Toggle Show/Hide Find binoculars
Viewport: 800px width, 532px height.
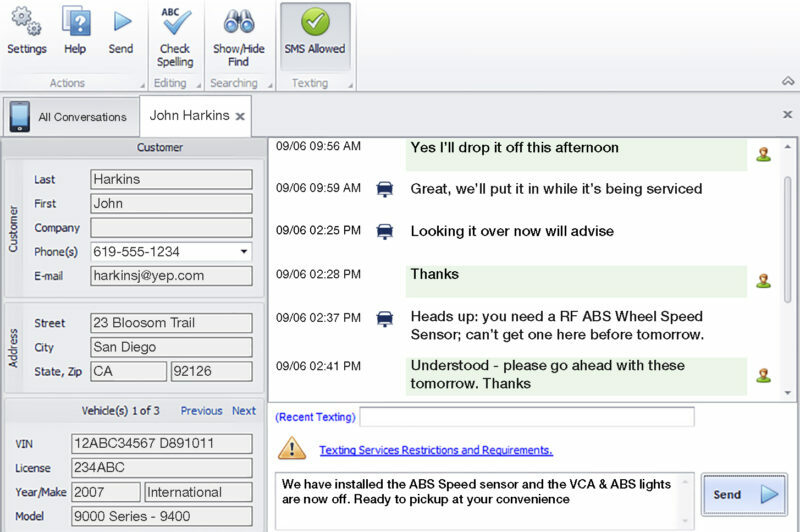[238, 37]
